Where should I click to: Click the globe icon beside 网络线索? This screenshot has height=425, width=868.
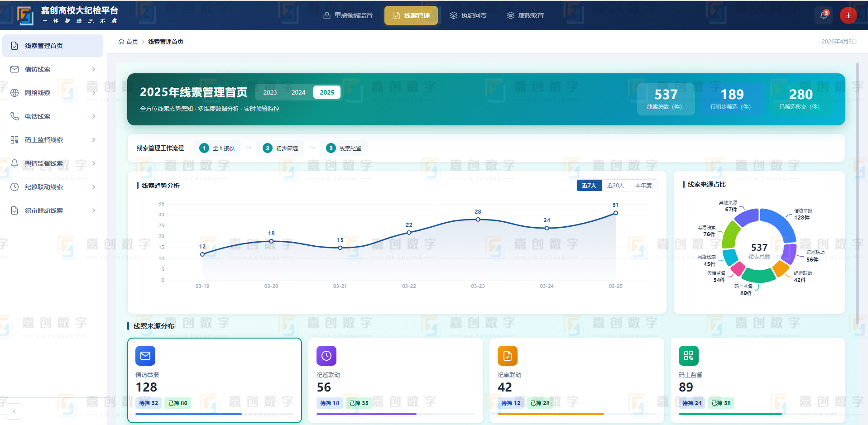[14, 93]
